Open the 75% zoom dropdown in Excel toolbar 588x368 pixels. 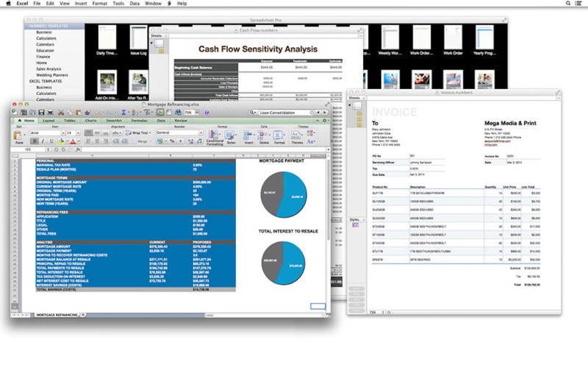(x=197, y=113)
